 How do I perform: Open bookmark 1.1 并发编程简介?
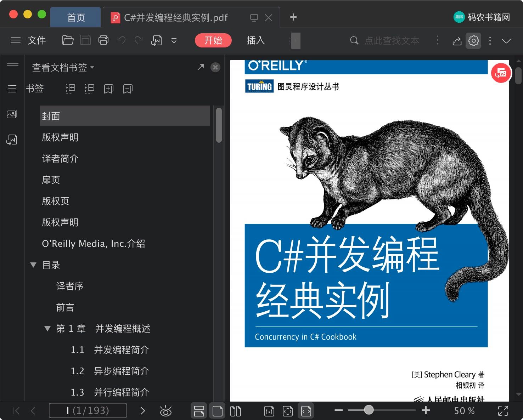(x=110, y=350)
